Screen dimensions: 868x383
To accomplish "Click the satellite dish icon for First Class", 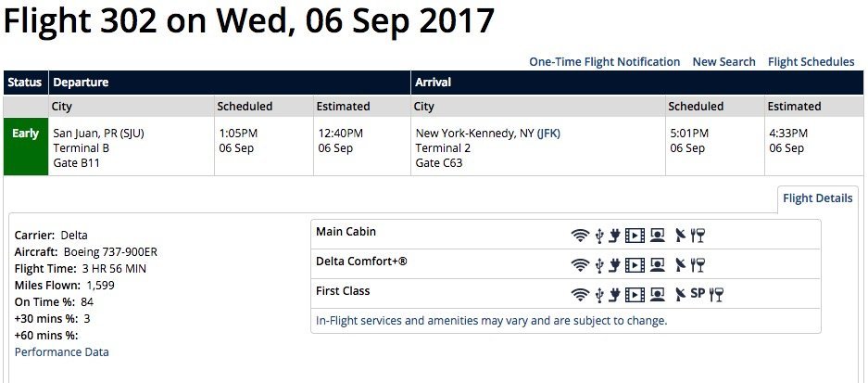I will [681, 295].
